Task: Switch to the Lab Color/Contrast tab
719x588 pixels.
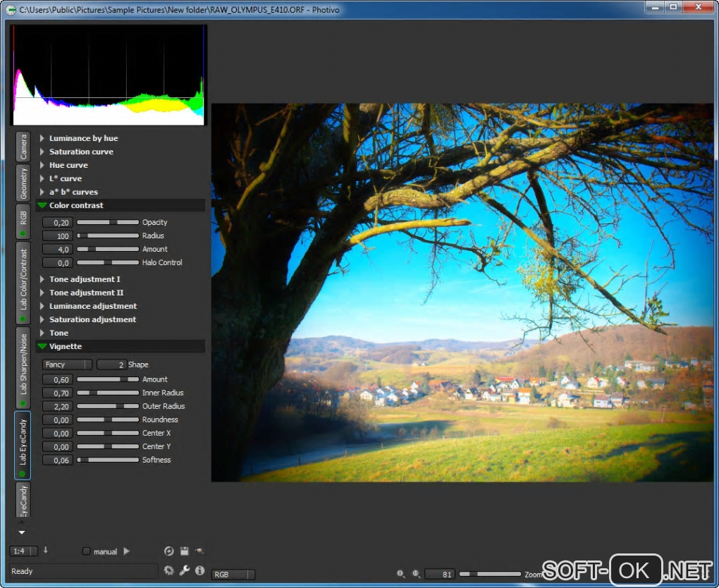Action: [23, 283]
